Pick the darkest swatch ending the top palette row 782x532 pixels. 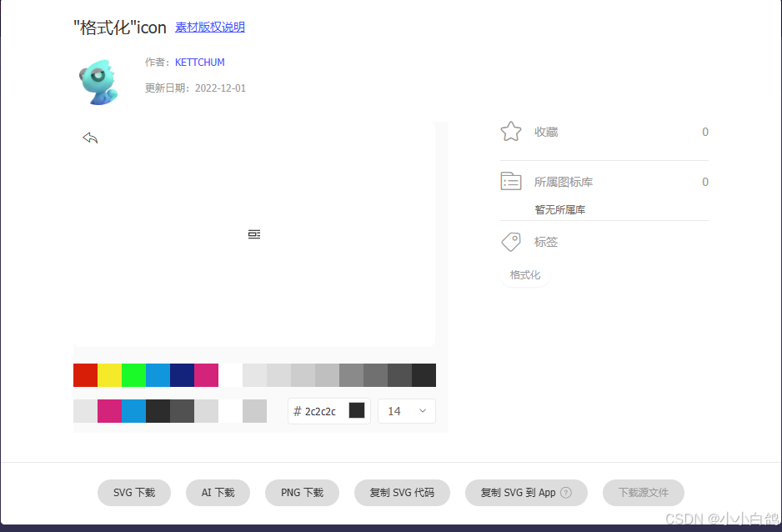(424, 375)
